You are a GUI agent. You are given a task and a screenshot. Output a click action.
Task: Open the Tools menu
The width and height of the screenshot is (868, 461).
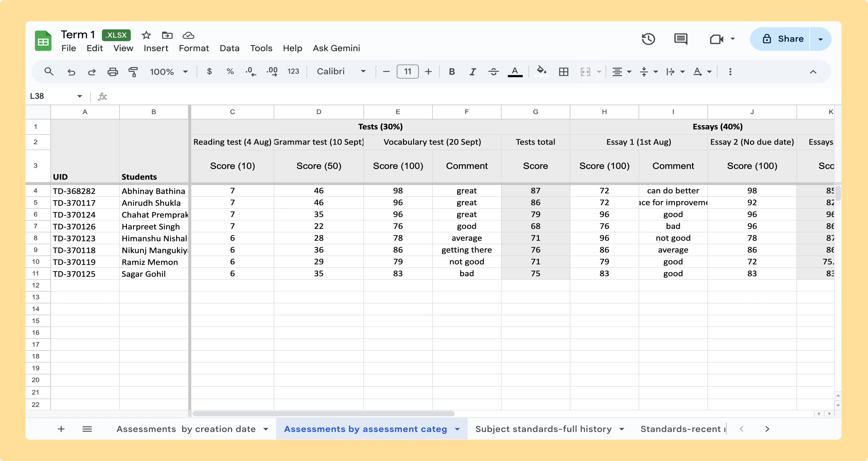coord(261,48)
